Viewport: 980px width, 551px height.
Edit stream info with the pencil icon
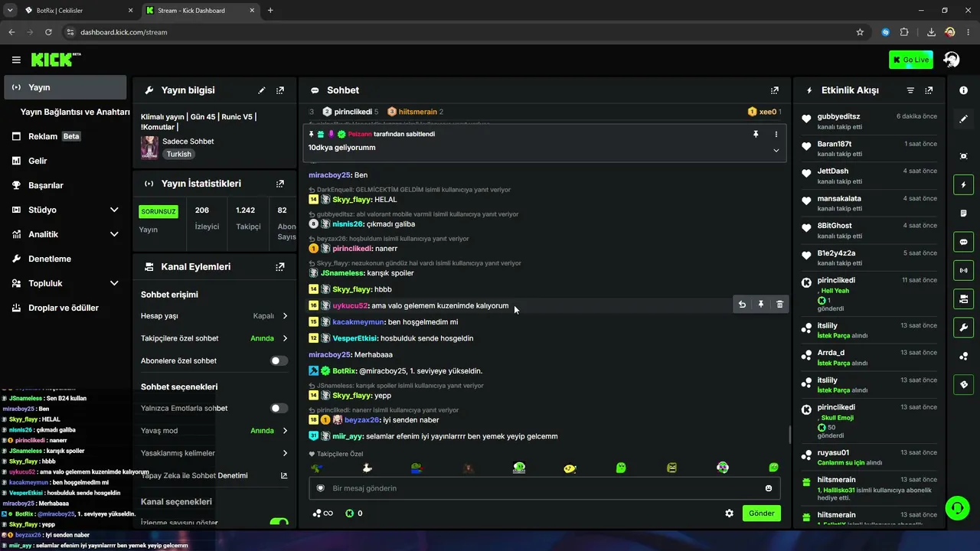coord(262,90)
